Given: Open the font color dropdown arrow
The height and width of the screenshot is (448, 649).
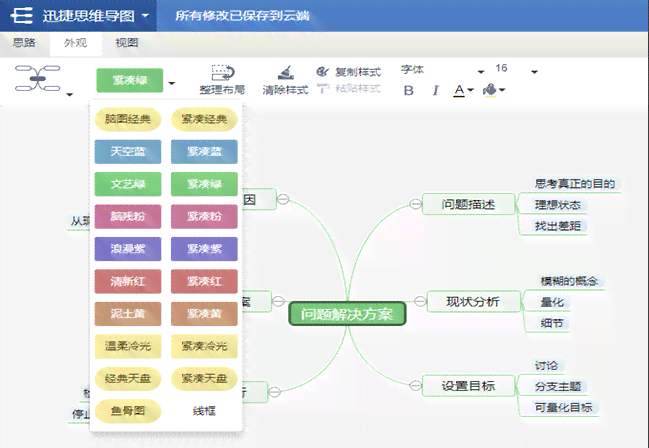Looking at the screenshot, I should pyautogui.click(x=470, y=90).
